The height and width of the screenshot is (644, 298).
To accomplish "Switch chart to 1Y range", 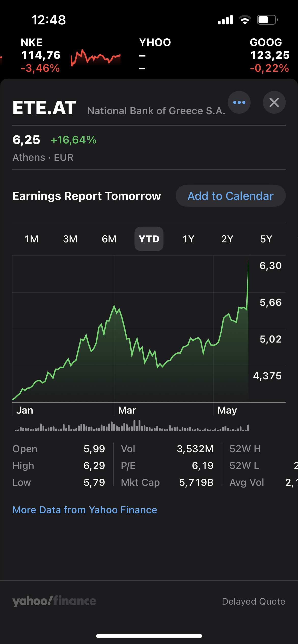I will pyautogui.click(x=188, y=239).
